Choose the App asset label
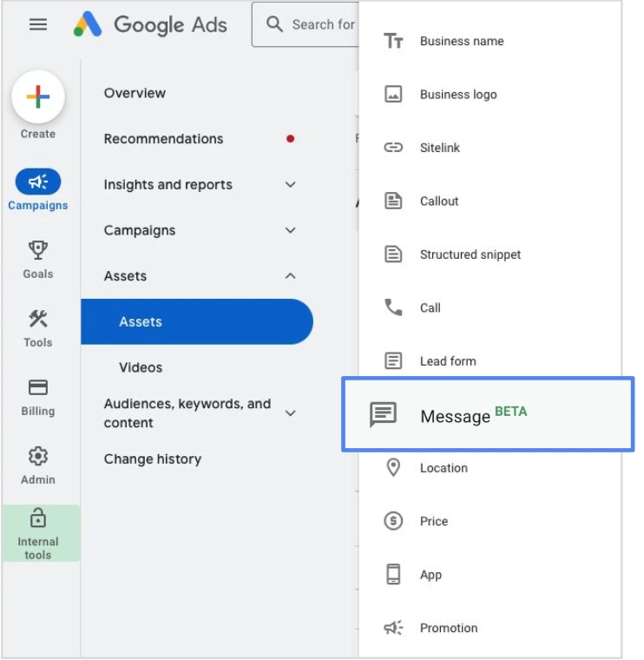Image resolution: width=644 pixels, height=660 pixels. 430,575
